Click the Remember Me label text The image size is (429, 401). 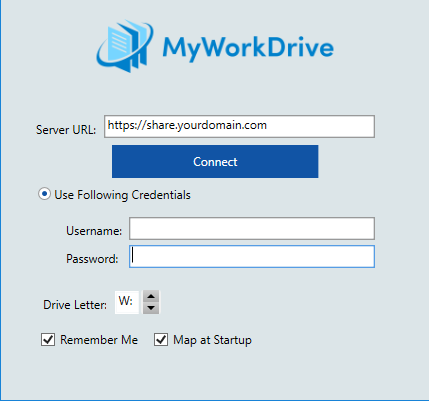click(99, 340)
